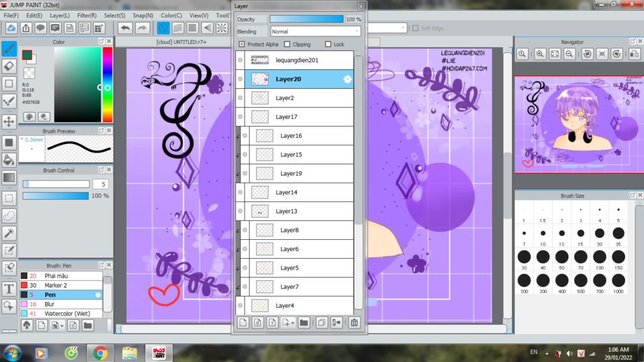
Task: Open Layer20 settings gear
Action: click(347, 79)
